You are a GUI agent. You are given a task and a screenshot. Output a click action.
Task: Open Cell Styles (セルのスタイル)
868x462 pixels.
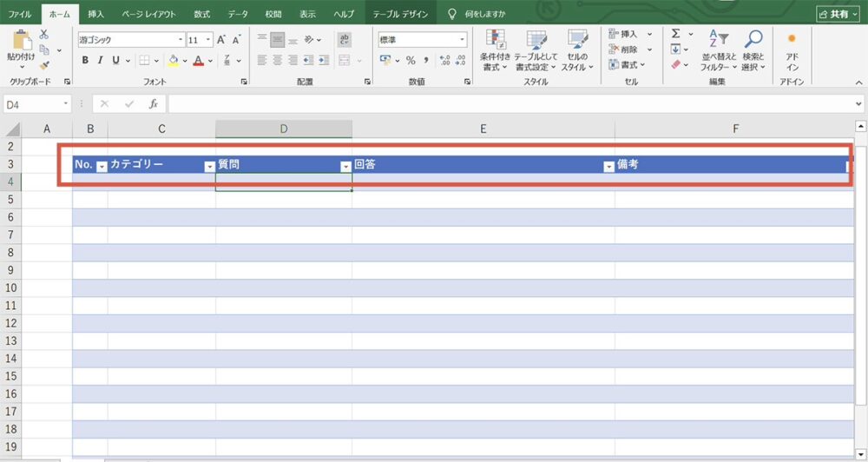[x=577, y=50]
